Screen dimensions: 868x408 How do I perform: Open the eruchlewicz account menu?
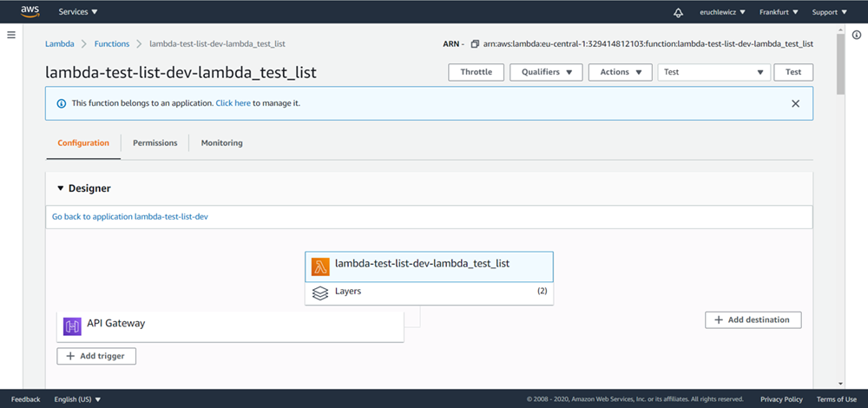722,12
